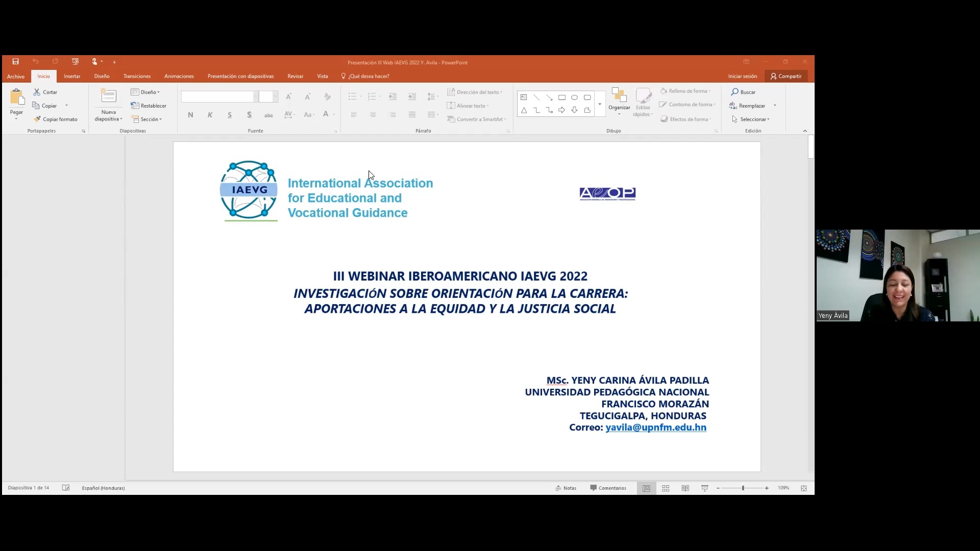Click Nueva diapositiva slide icon
Viewport: 980px width, 551px height.
point(108,96)
